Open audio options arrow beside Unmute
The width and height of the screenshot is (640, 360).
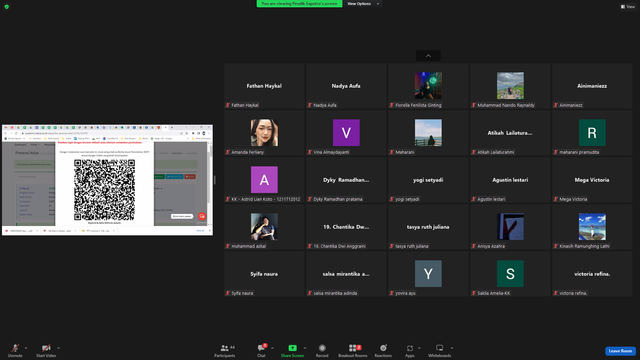(x=26, y=348)
